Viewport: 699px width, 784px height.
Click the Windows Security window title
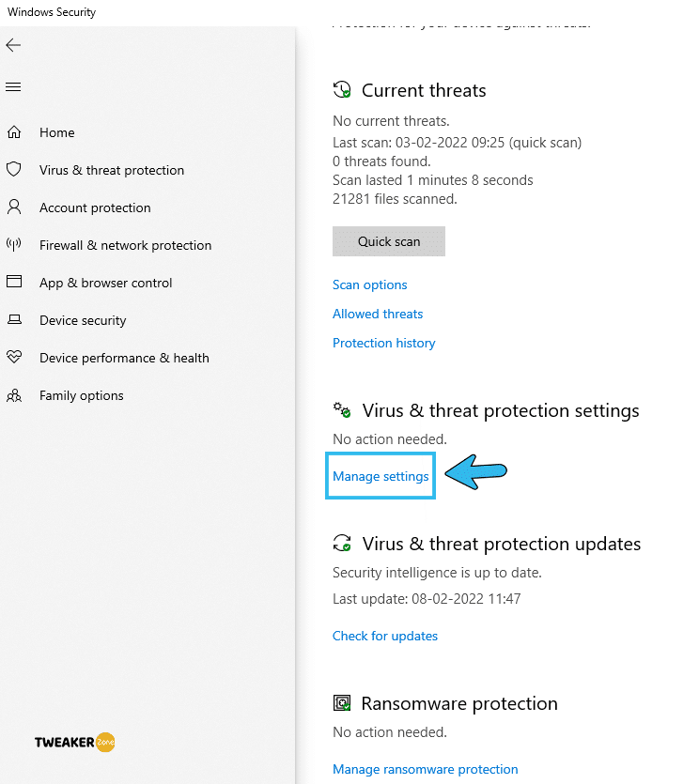pyautogui.click(x=52, y=12)
